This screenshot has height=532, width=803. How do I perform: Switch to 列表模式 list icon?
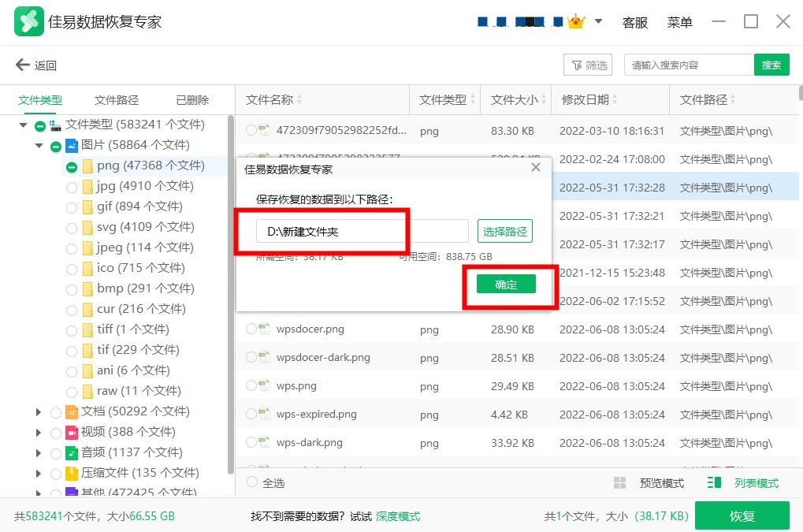tap(714, 482)
